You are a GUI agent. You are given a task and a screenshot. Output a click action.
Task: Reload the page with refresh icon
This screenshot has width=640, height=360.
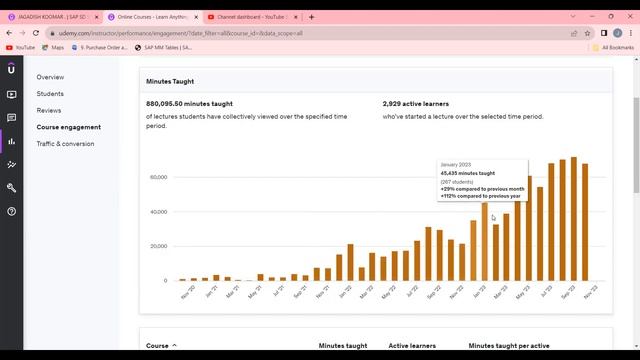(36, 33)
